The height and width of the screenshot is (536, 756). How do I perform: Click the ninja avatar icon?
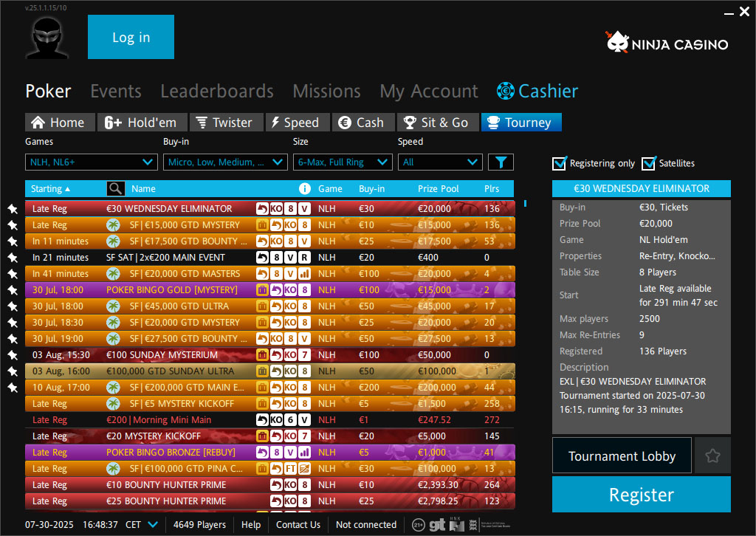click(47, 38)
